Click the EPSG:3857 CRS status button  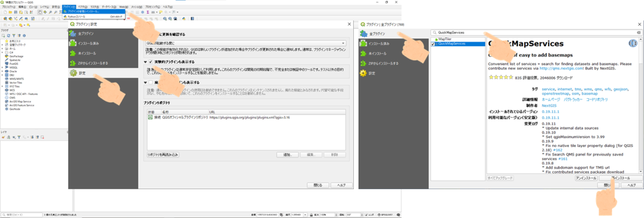click(x=386, y=214)
